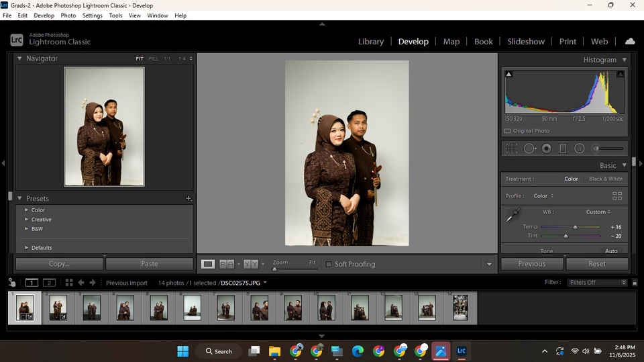Open the Develop menu
The width and height of the screenshot is (644, 362).
pyautogui.click(x=44, y=15)
